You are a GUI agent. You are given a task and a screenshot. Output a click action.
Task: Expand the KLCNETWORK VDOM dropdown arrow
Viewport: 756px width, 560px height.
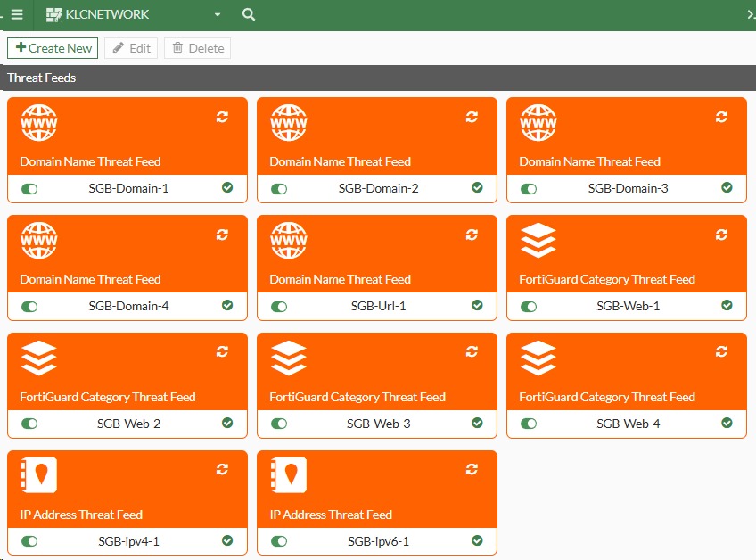coord(218,14)
